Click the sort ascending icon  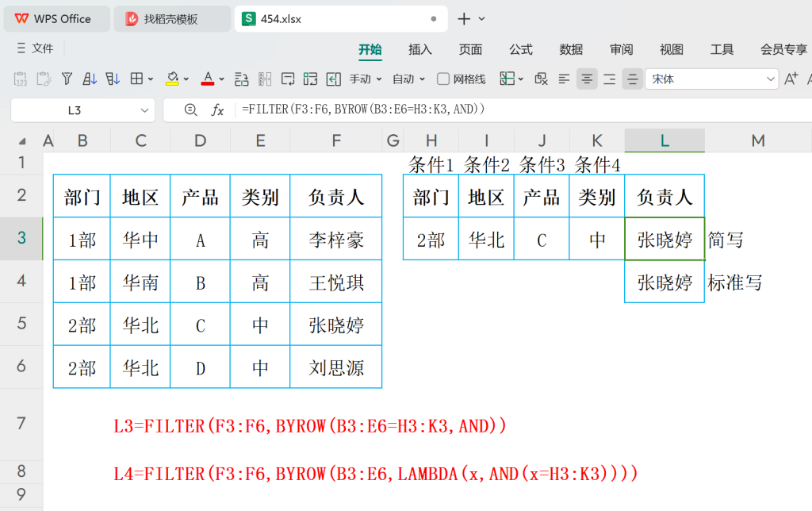pyautogui.click(x=90, y=79)
